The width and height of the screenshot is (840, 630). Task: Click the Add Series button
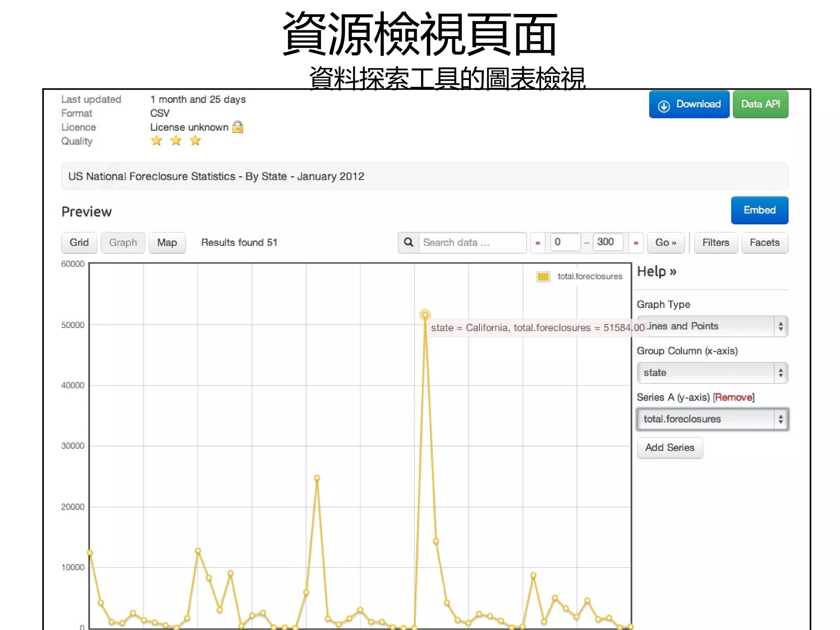click(x=670, y=447)
